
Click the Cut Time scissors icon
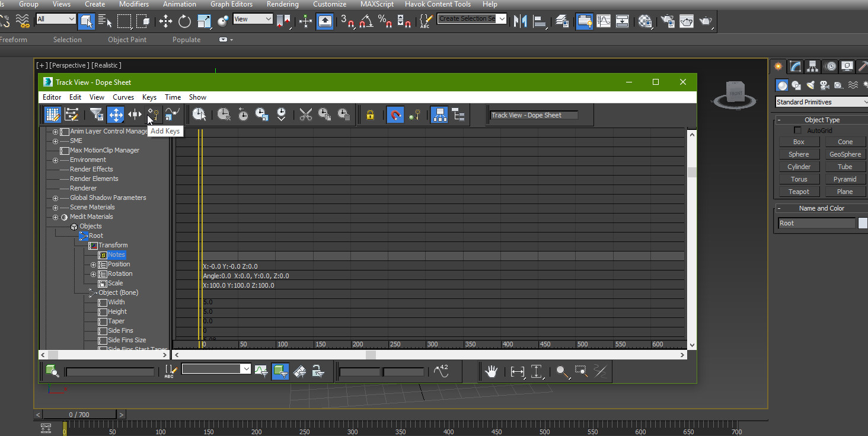[x=306, y=114]
